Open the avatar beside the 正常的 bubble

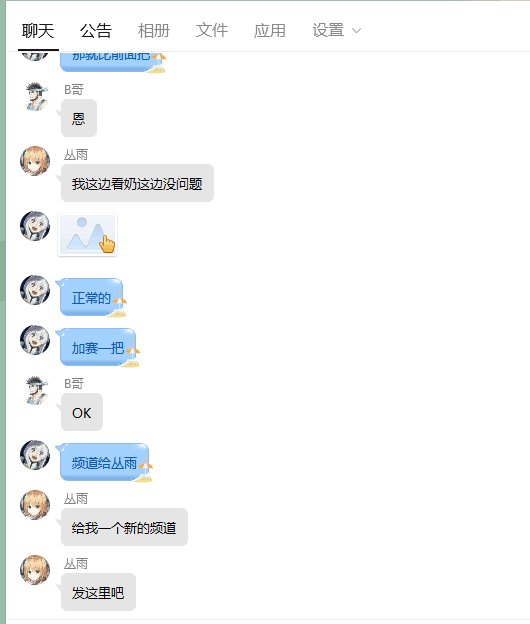pyautogui.click(x=35, y=290)
